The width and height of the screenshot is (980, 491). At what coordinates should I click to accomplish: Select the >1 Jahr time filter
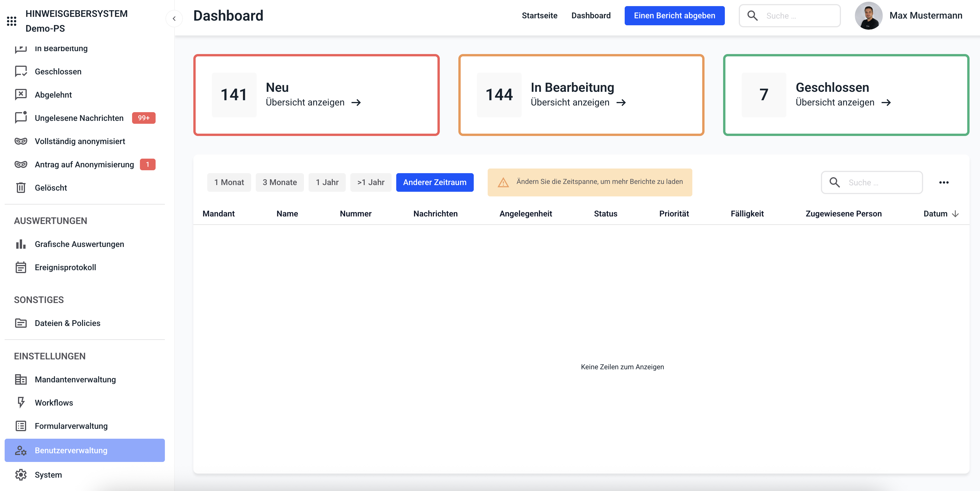370,182
